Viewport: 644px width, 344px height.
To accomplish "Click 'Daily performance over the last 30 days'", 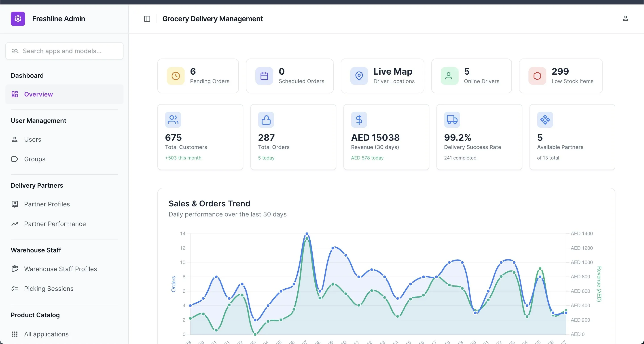I will (227, 214).
